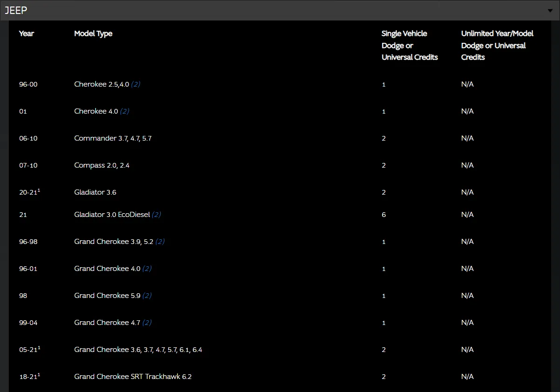This screenshot has height=392, width=560.
Task: Select the Model Type column header
Action: click(x=93, y=34)
